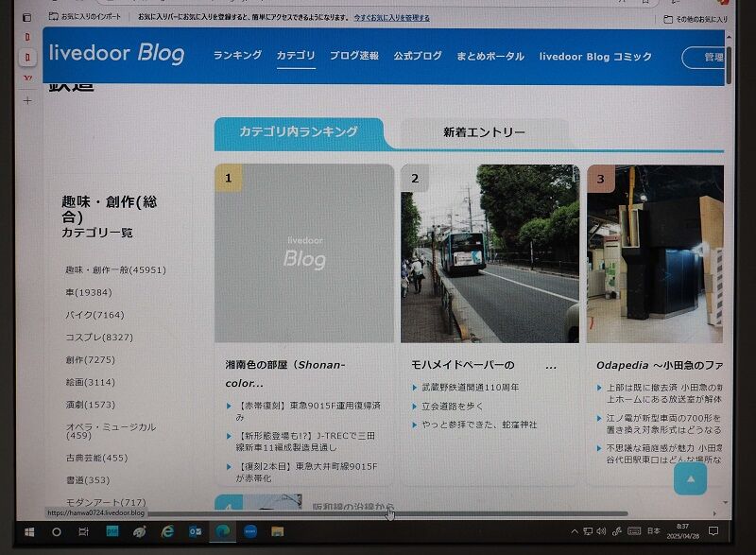Open Task View on the taskbar
Image resolution: width=756 pixels, height=555 pixels.
83,532
